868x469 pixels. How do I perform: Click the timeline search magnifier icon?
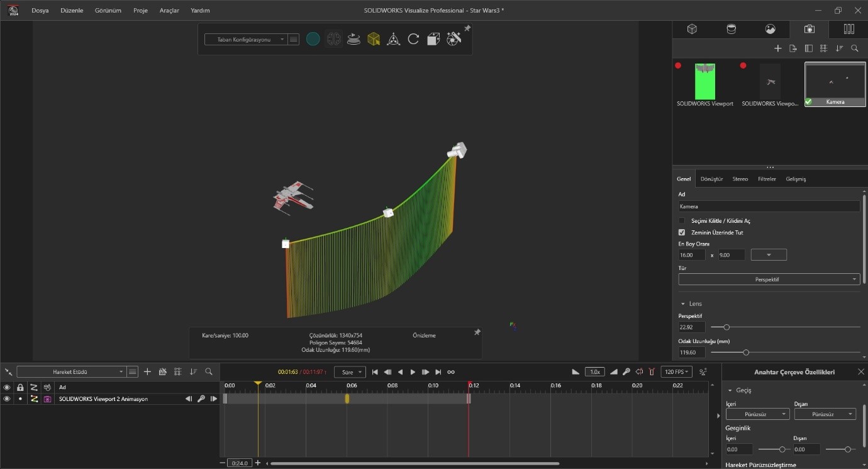point(209,372)
